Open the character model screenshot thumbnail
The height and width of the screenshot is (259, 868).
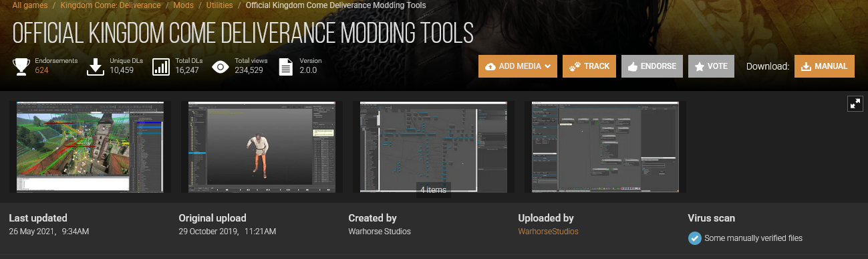261,147
